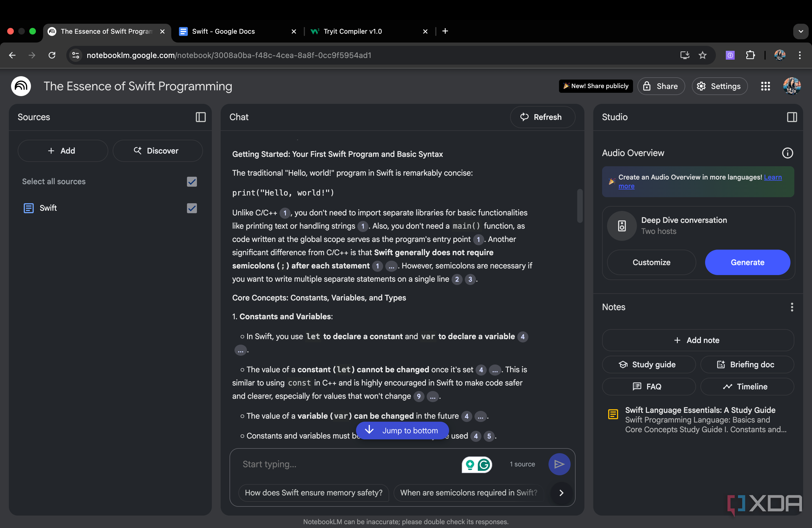Send the chat message
Image resolution: width=812 pixels, height=528 pixels.
pos(559,464)
